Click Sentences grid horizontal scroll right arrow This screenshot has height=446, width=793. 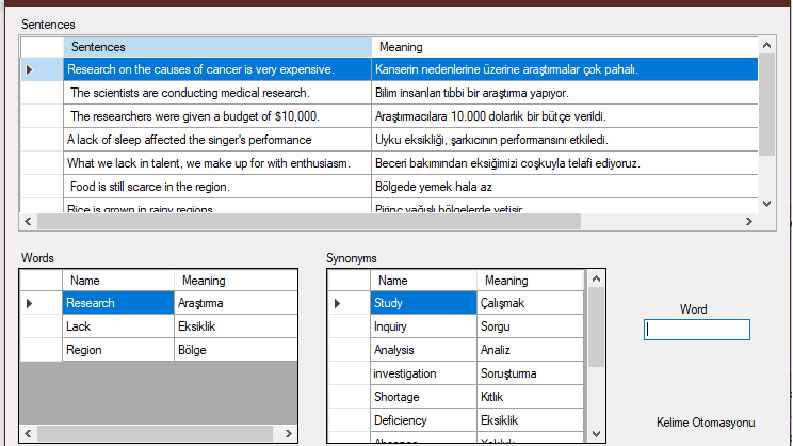(x=749, y=221)
